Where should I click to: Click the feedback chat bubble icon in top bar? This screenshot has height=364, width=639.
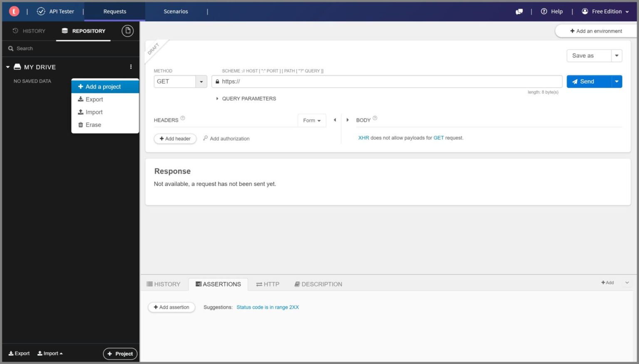click(x=519, y=11)
